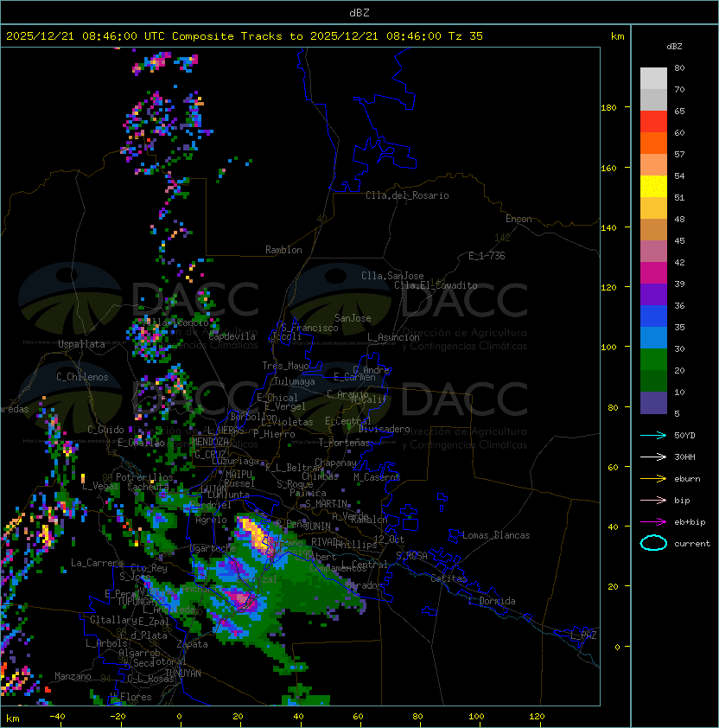Click the purple 39 dBZ legend swatch
Viewport: 719px width, 728px height.
[x=653, y=294]
